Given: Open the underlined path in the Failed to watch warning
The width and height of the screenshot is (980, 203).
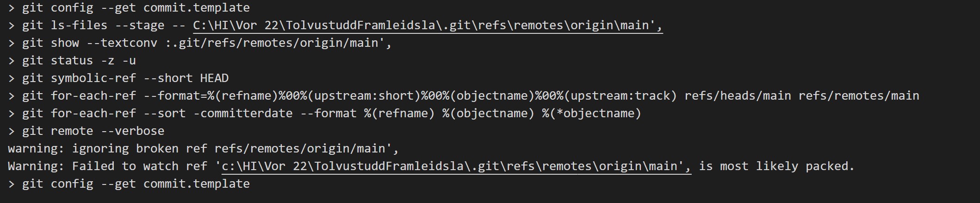Looking at the screenshot, I should (457, 166).
